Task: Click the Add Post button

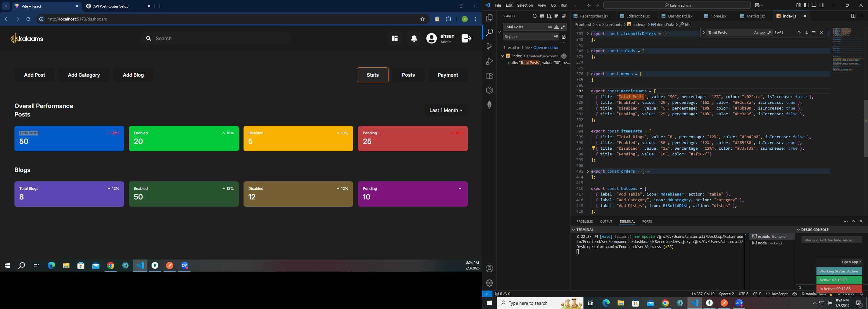Action: [x=35, y=75]
